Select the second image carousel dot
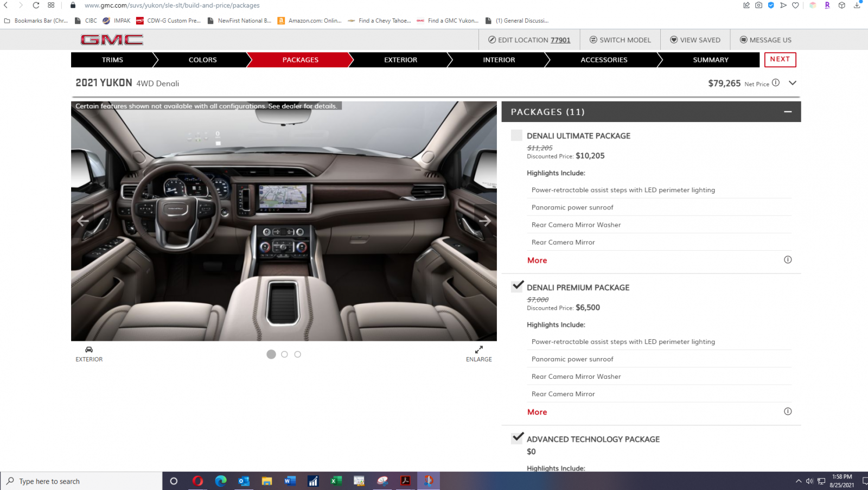The height and width of the screenshot is (490, 868). [x=284, y=354]
